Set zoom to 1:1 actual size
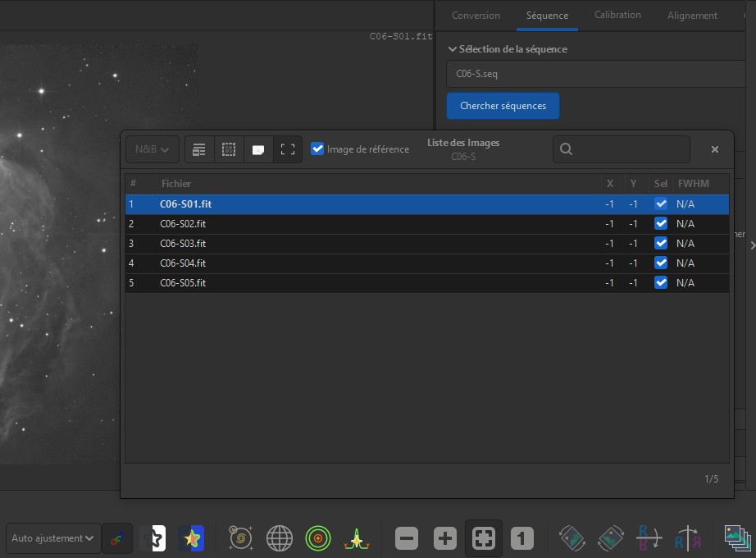This screenshot has width=756, height=558. (522, 538)
